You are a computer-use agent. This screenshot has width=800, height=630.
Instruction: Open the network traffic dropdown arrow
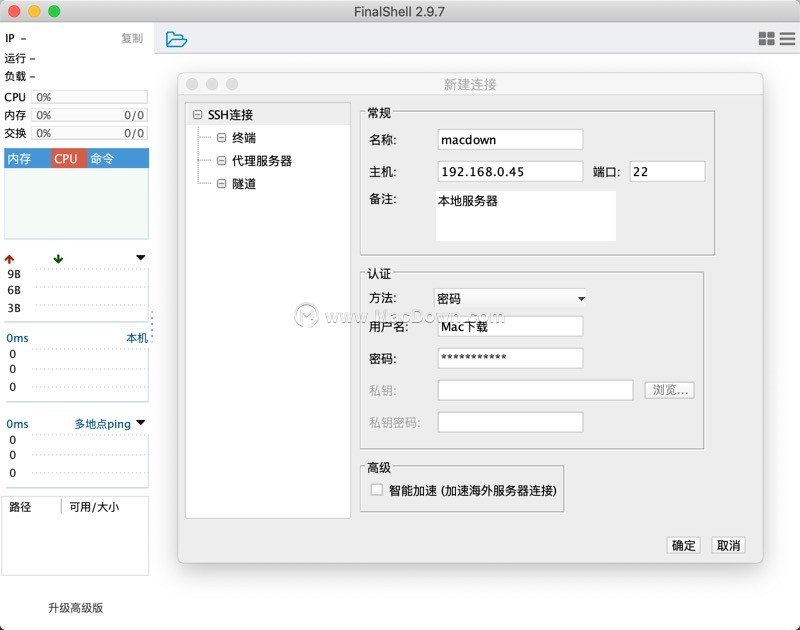point(141,258)
